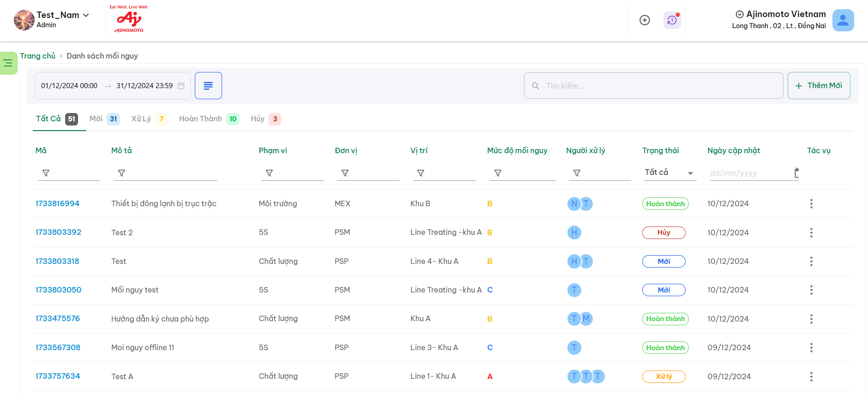868x394 pixels.
Task: Switch to the Mới tab
Action: tap(104, 119)
